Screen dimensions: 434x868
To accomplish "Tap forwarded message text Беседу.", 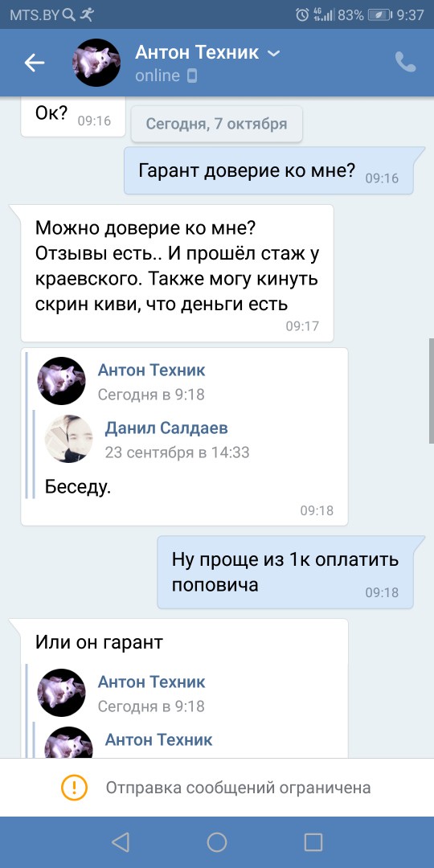I will (78, 487).
